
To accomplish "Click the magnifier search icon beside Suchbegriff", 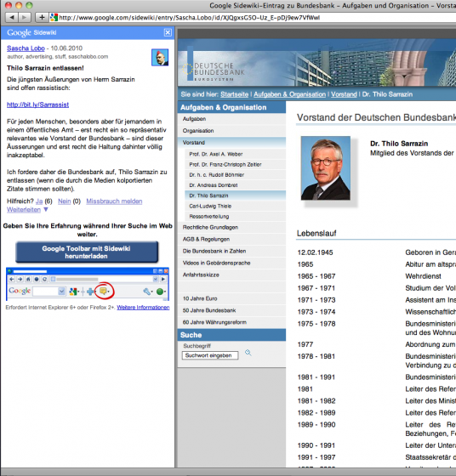I will click(x=248, y=353).
